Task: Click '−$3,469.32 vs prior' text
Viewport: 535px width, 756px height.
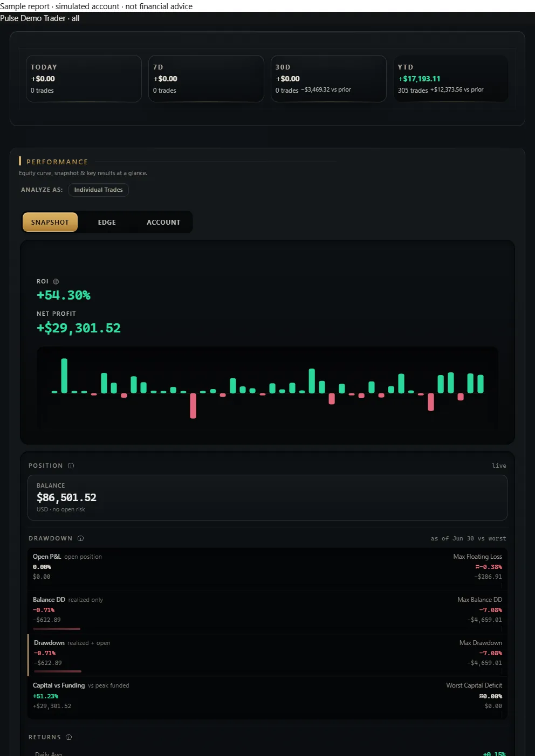Action: click(326, 89)
